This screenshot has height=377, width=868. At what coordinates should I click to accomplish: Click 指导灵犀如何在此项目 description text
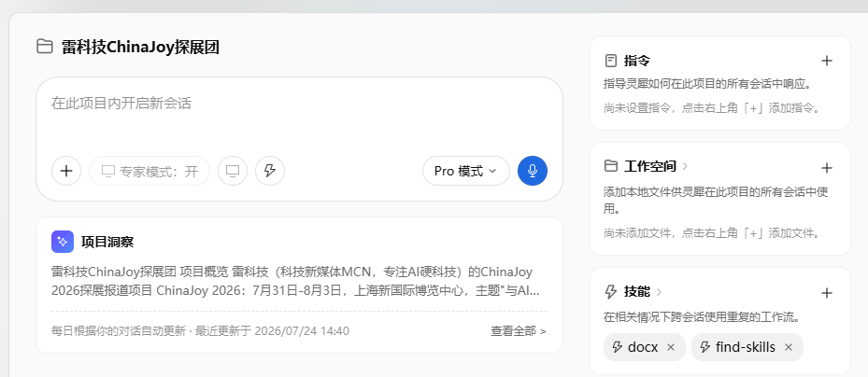pos(707,85)
